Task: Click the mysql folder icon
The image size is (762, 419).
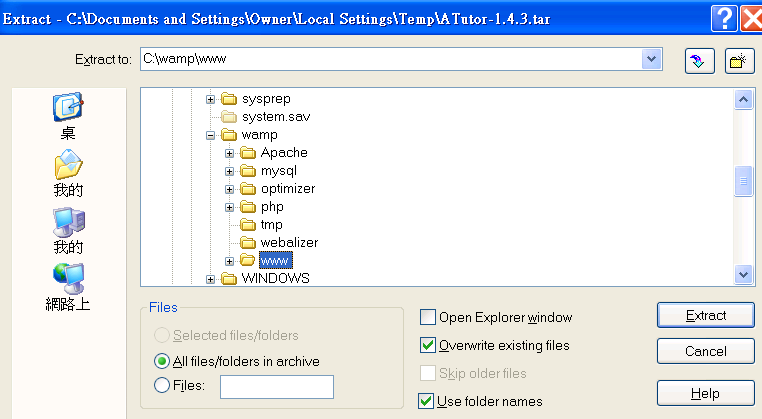Action: click(248, 171)
